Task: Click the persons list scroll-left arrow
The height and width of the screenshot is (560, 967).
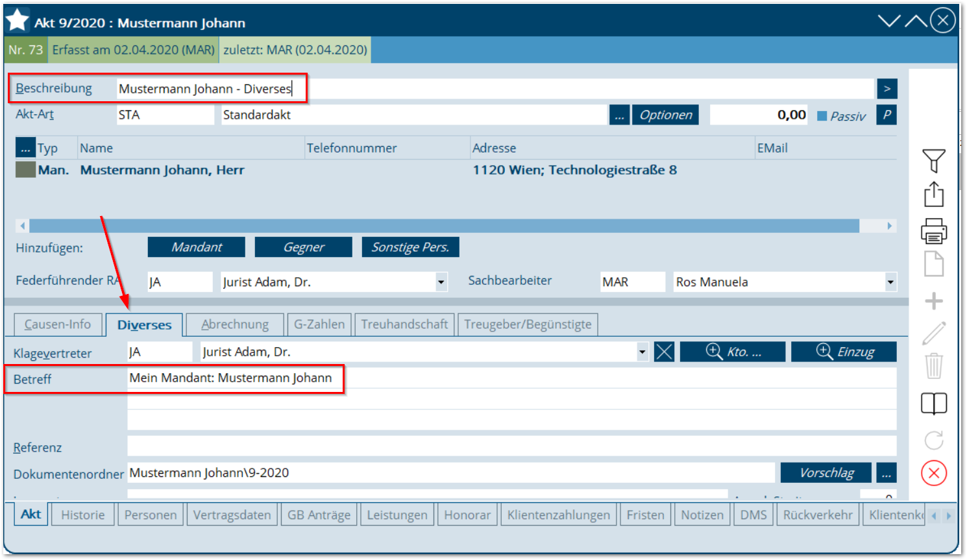Action: coord(23,226)
